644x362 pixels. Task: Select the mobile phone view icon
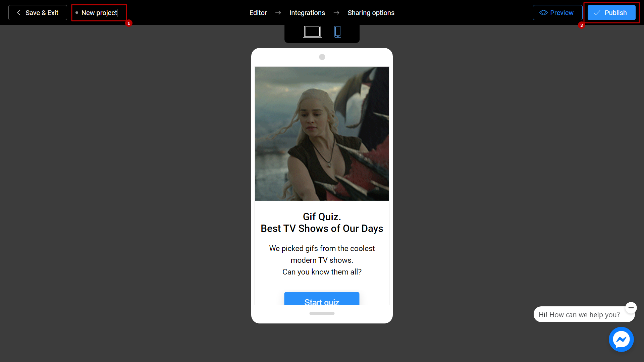337,32
